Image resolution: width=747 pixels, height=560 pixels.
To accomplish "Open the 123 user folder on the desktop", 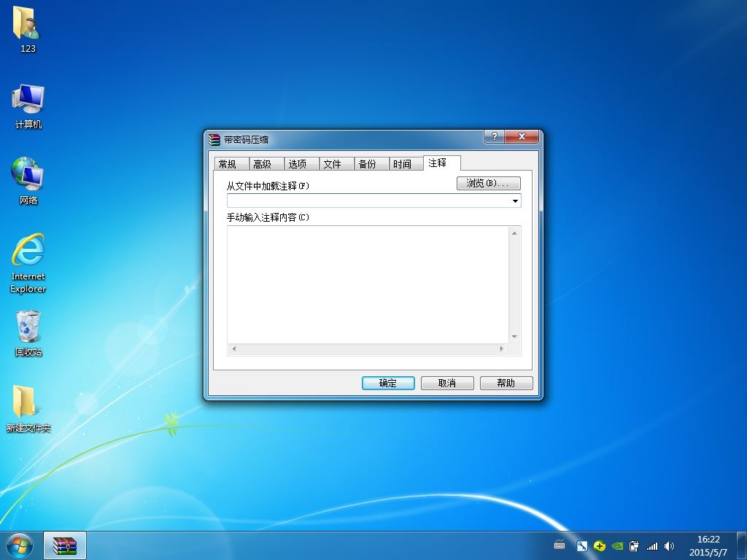I will click(27, 29).
